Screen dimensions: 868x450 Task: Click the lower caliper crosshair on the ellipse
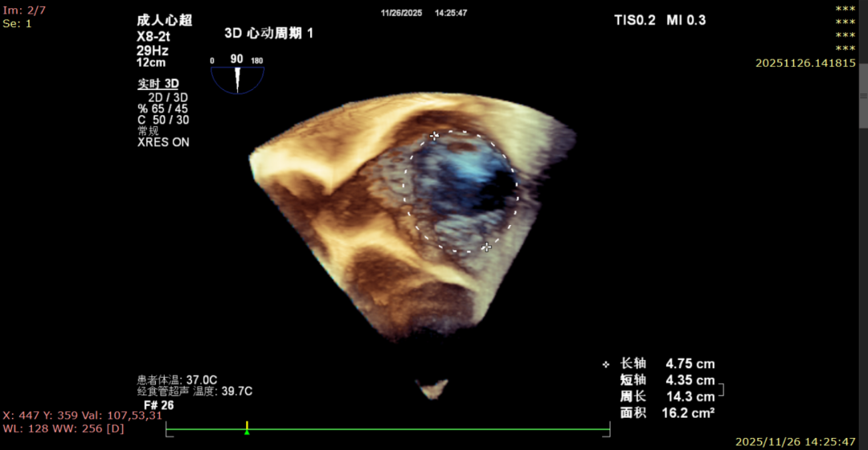(486, 247)
